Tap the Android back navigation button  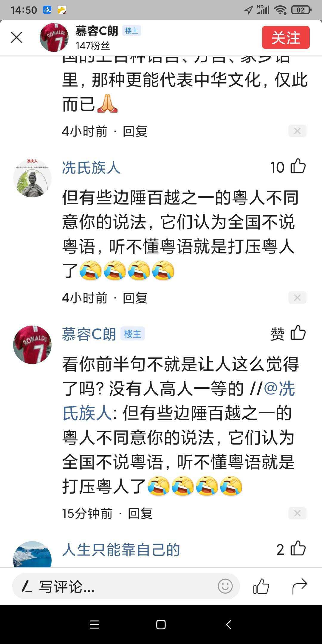[x=229, y=625]
